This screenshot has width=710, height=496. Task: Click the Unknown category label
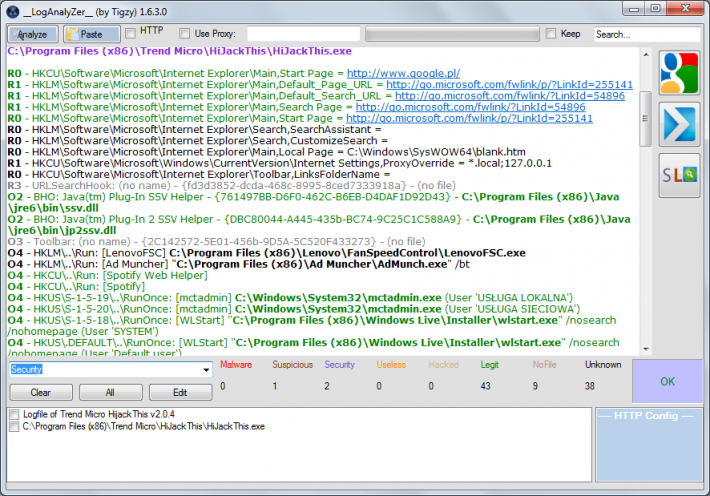(603, 365)
